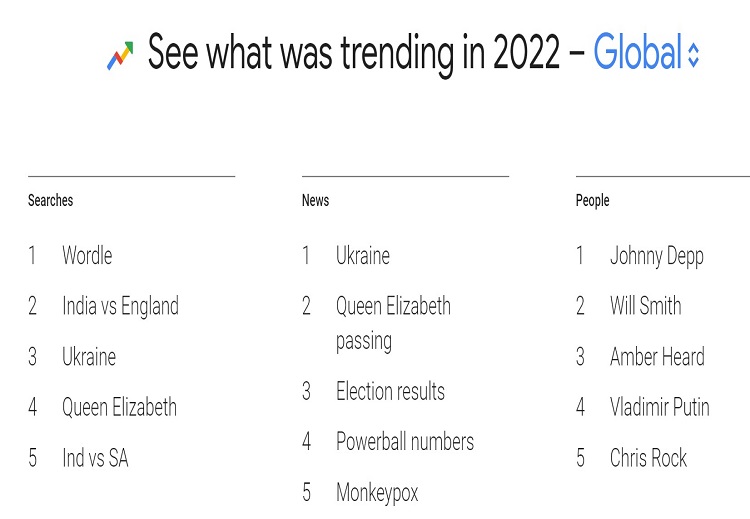Select India vs England in Searches
Viewport: 750px width, 519px height.
click(x=121, y=306)
